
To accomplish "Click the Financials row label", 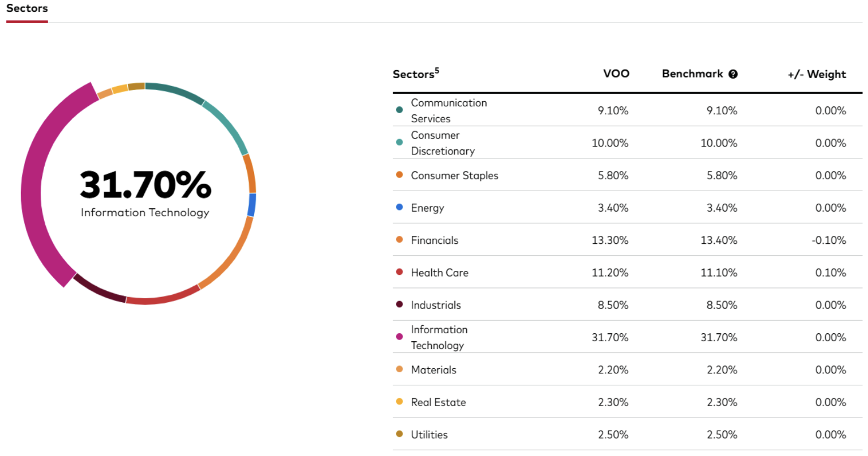I will [x=434, y=240].
